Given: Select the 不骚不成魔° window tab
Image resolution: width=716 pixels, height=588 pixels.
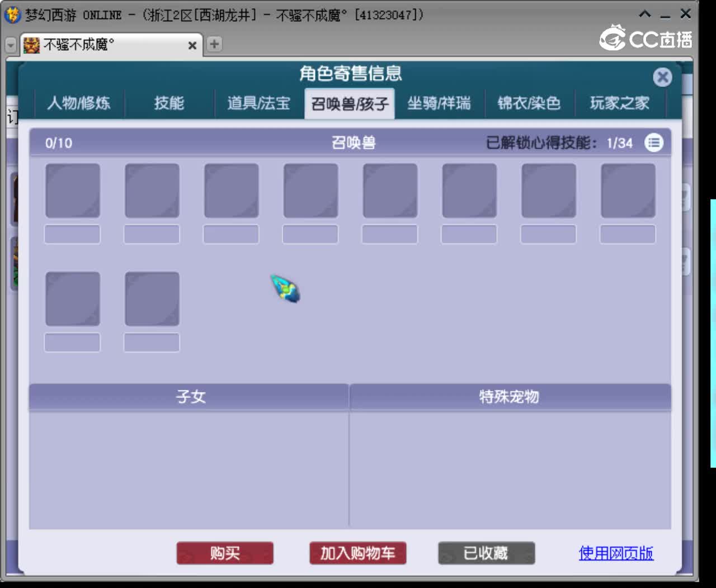Looking at the screenshot, I should point(111,45).
